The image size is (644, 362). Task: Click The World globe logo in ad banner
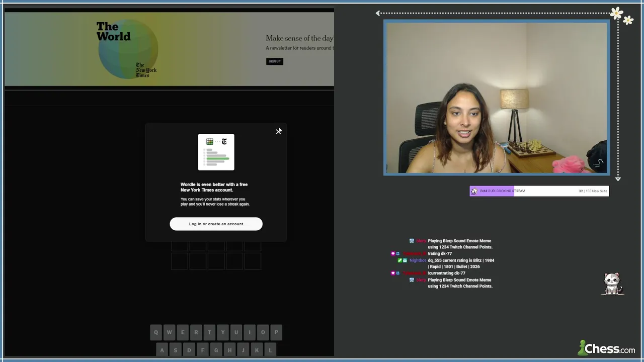(x=127, y=49)
